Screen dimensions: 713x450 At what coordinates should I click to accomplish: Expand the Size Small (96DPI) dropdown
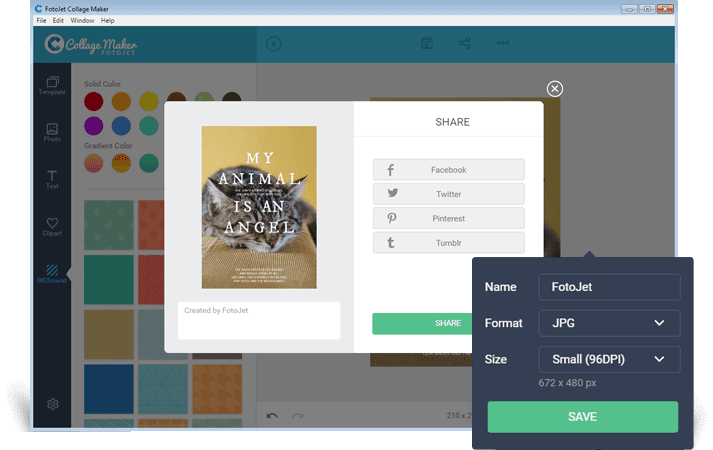tap(609, 360)
